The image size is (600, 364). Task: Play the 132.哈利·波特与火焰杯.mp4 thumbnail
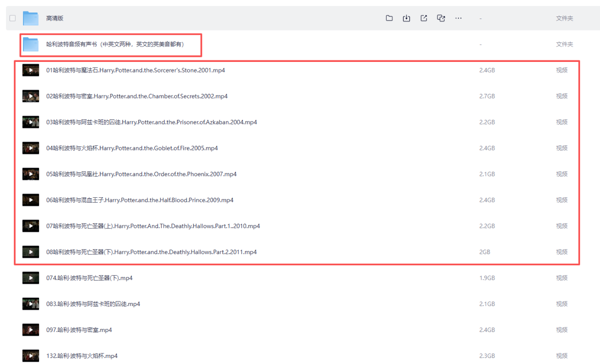30,356
